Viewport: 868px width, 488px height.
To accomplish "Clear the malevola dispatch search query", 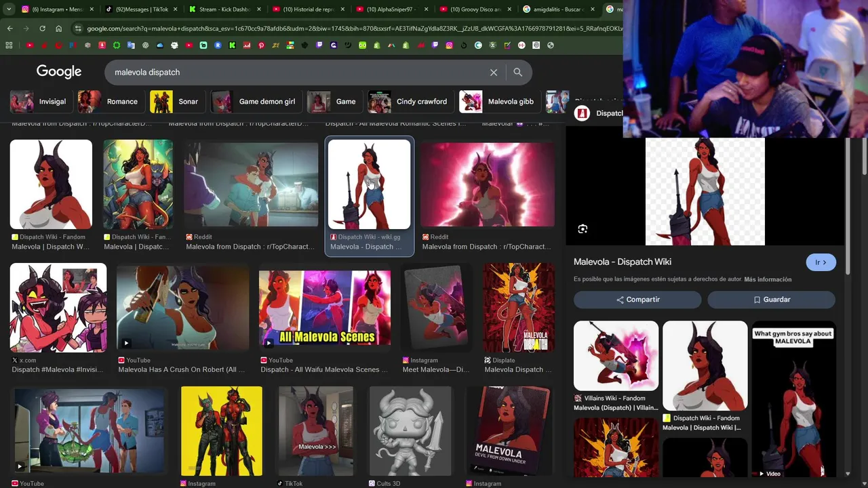I will (x=494, y=73).
